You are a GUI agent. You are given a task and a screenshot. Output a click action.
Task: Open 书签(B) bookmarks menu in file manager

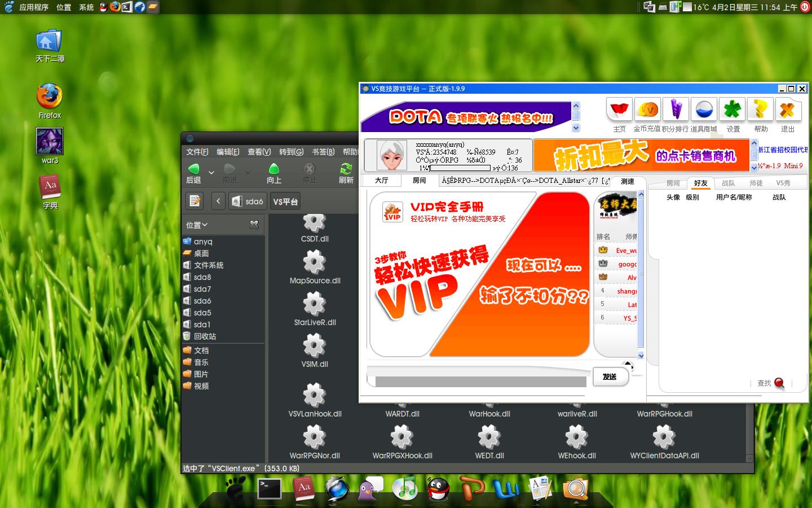(x=323, y=151)
